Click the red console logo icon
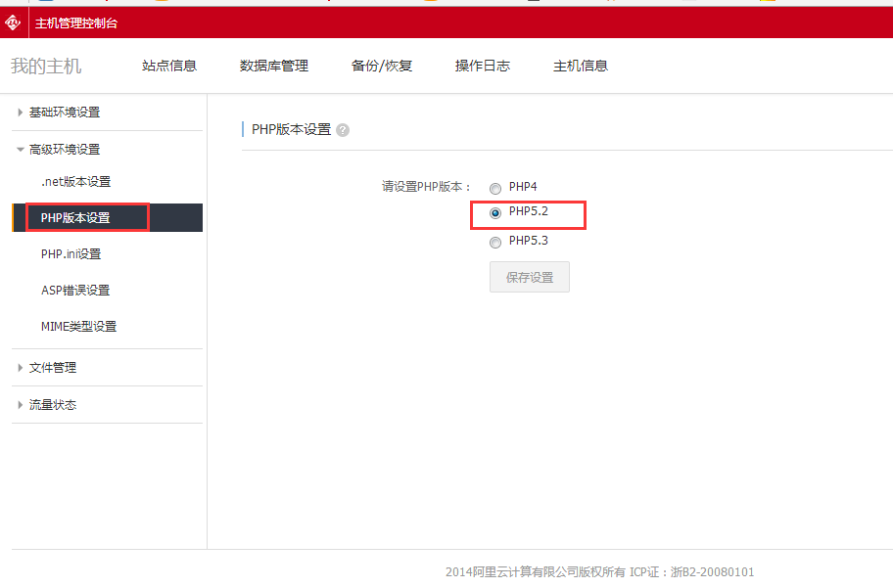 point(14,23)
